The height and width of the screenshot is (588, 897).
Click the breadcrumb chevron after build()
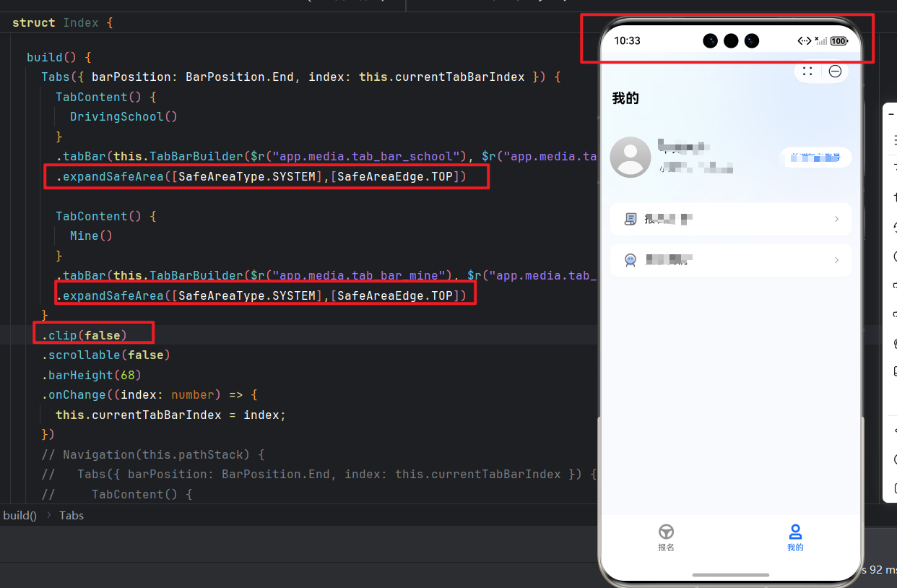pyautogui.click(x=49, y=515)
